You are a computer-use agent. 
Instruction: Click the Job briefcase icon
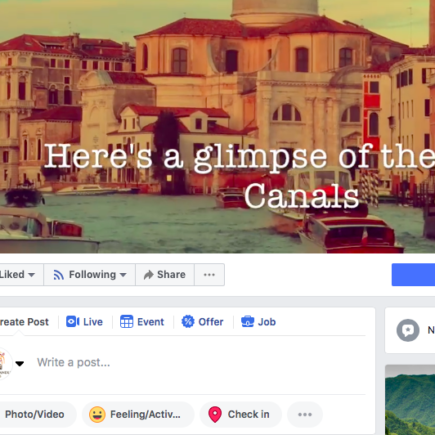click(x=248, y=322)
